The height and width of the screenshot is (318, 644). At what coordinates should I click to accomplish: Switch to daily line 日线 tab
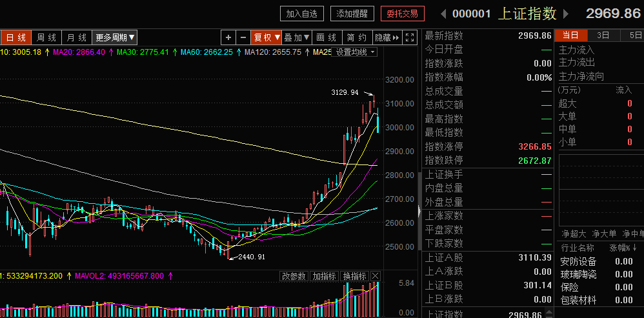[x=15, y=38]
